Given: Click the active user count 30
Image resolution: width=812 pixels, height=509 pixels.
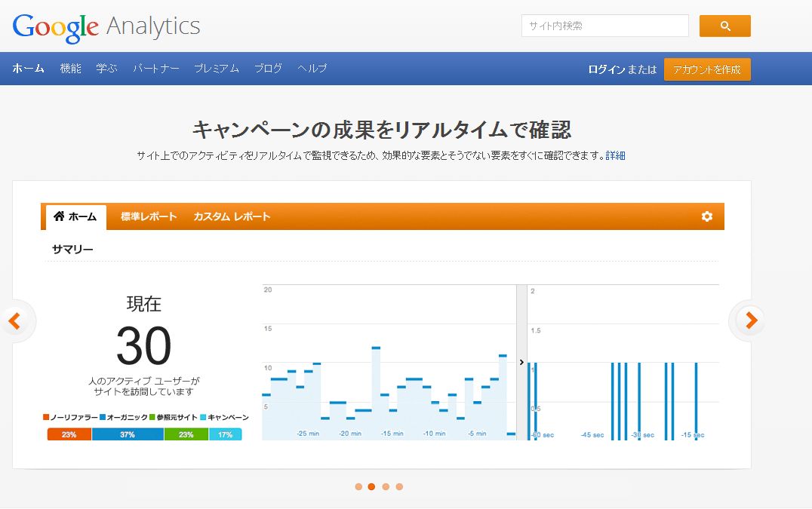Looking at the screenshot, I should [143, 345].
